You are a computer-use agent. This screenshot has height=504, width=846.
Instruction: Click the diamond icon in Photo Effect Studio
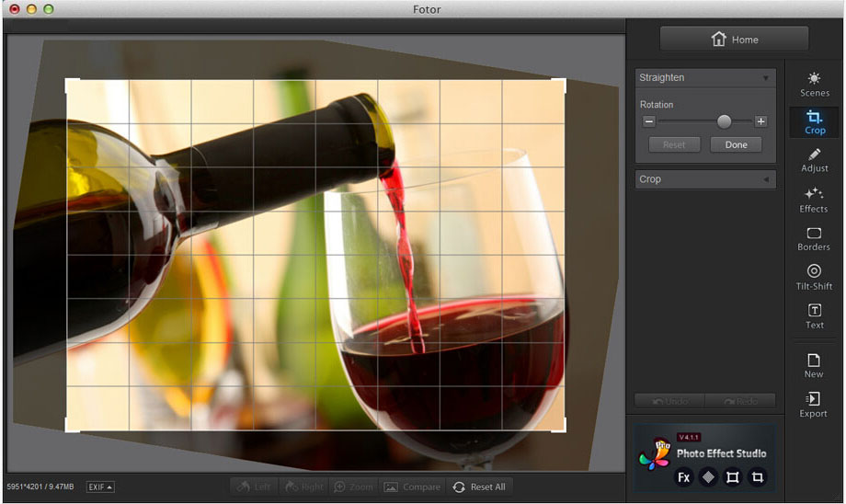(x=708, y=477)
